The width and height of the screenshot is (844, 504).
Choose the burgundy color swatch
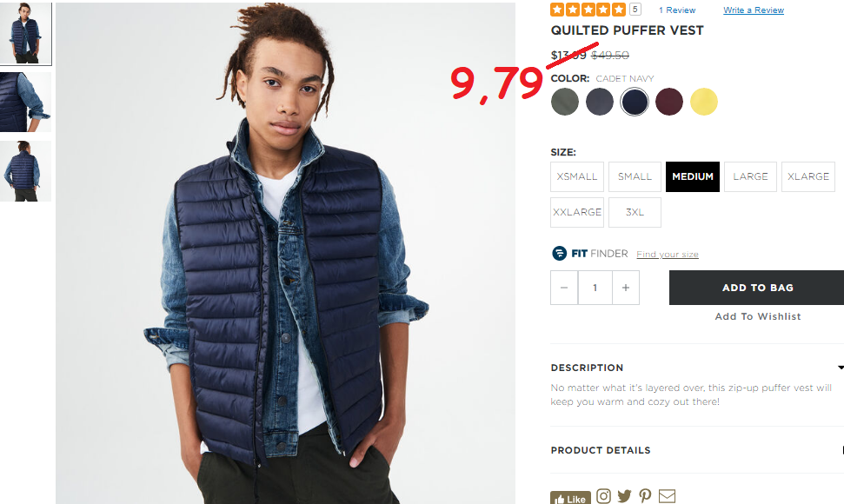(x=669, y=102)
